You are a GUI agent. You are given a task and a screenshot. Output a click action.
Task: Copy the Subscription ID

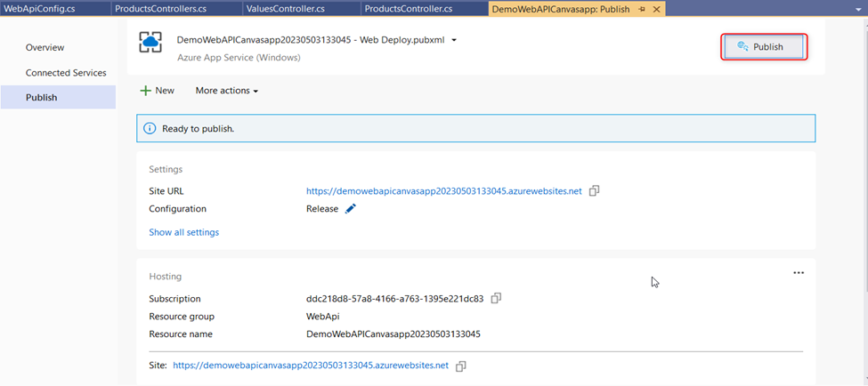click(x=497, y=298)
